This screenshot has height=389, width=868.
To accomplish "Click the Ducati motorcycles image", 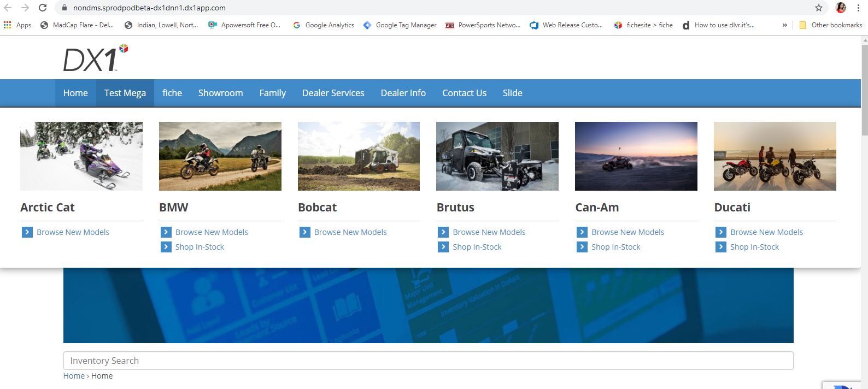I will (775, 156).
